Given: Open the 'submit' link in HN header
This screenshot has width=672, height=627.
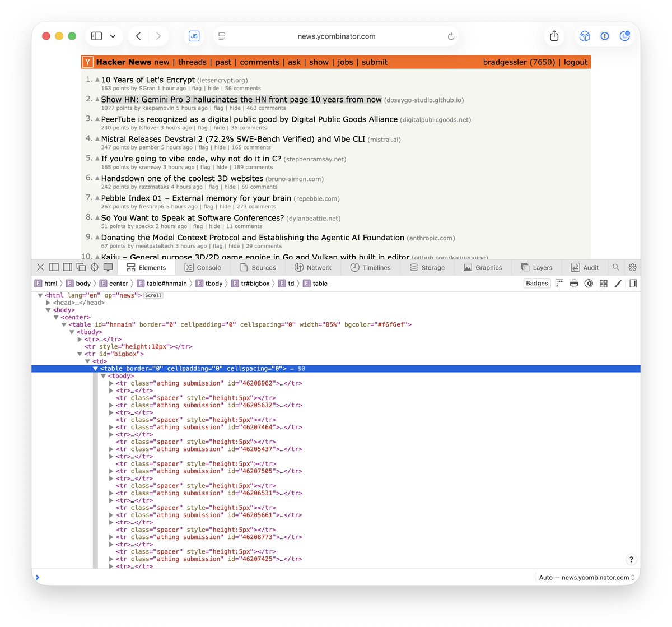Looking at the screenshot, I should (374, 62).
